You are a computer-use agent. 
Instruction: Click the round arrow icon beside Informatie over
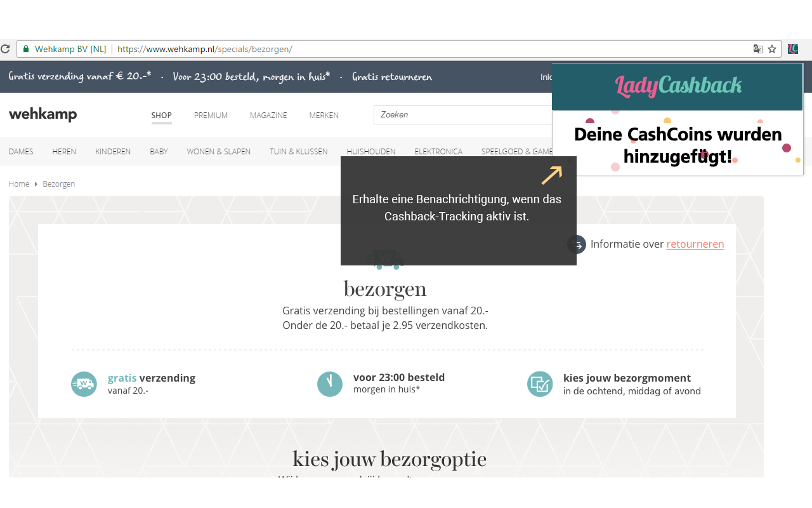[x=577, y=244]
